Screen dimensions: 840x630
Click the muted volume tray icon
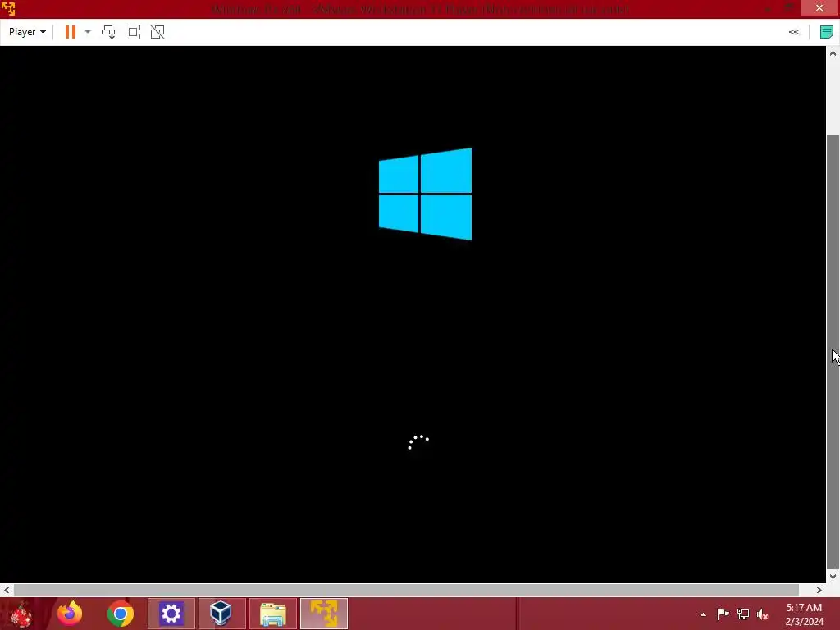coord(763,614)
